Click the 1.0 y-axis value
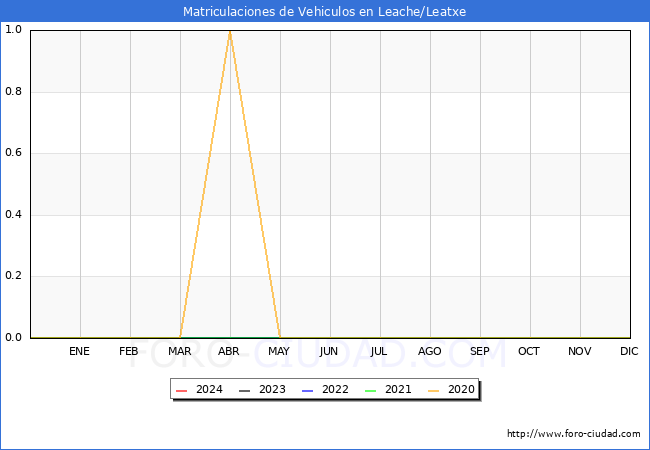Viewport: 650px width, 450px height. click(13, 29)
